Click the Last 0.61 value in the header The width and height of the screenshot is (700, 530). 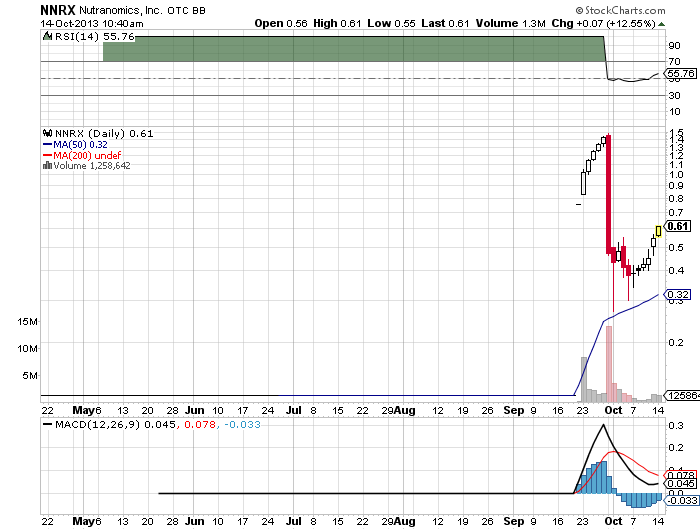coord(445,23)
